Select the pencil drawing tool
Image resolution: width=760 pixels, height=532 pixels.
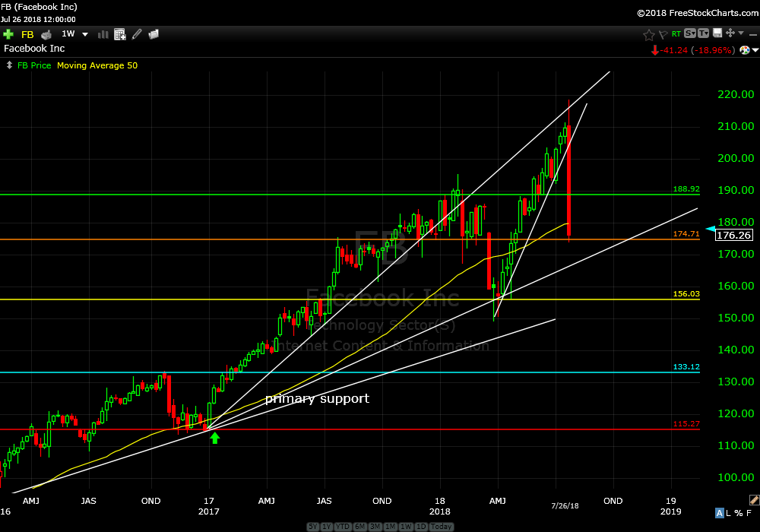pyautogui.click(x=137, y=34)
